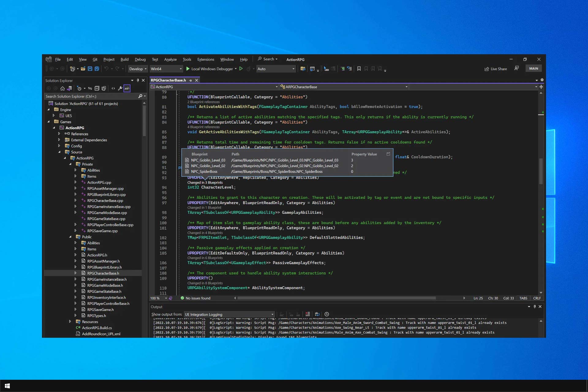Click the Save button in the toolbar

[90, 69]
